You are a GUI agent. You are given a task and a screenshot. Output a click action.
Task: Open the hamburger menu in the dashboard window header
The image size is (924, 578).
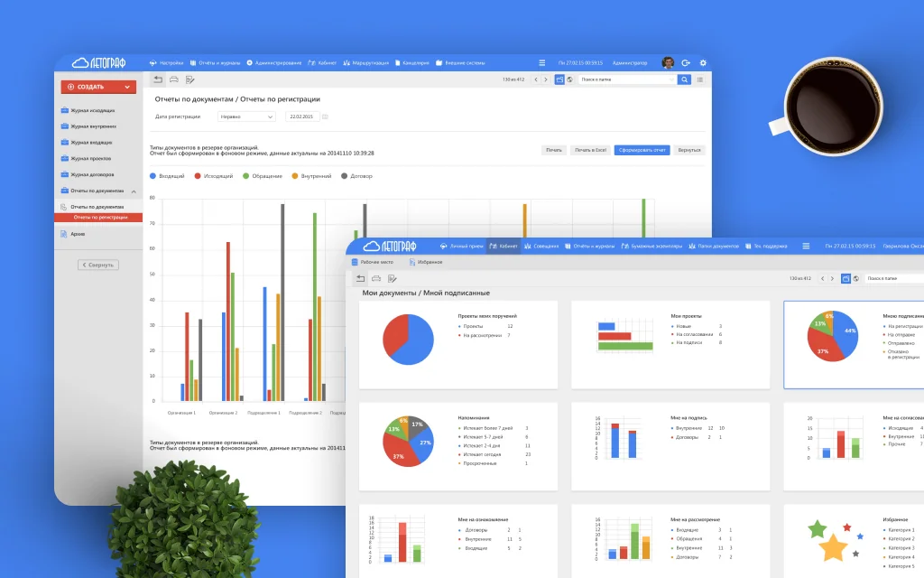[806, 246]
